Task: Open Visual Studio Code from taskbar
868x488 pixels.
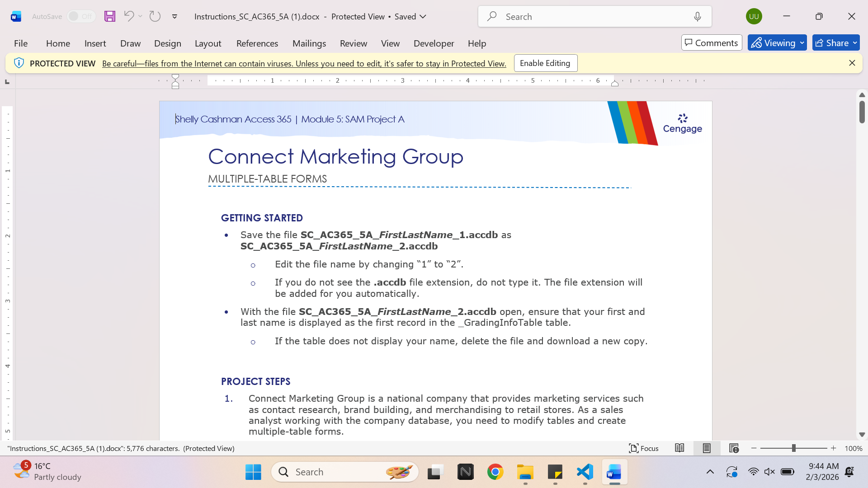Action: [585, 472]
